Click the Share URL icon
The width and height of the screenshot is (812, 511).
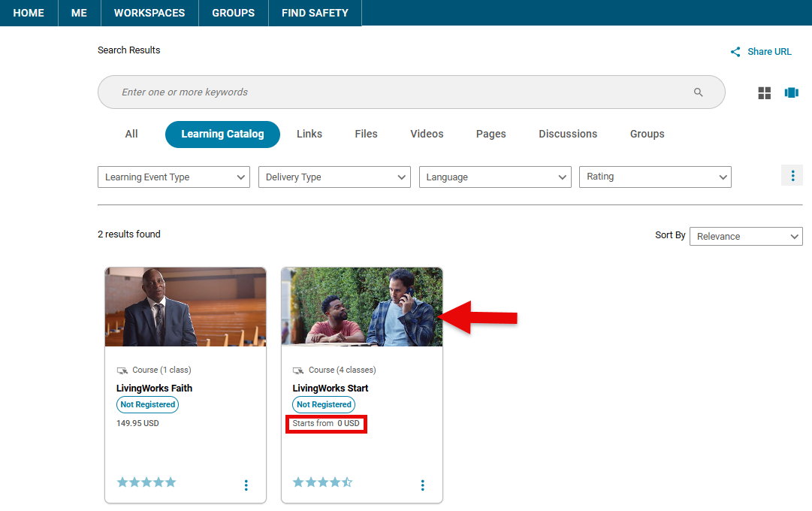pos(735,52)
